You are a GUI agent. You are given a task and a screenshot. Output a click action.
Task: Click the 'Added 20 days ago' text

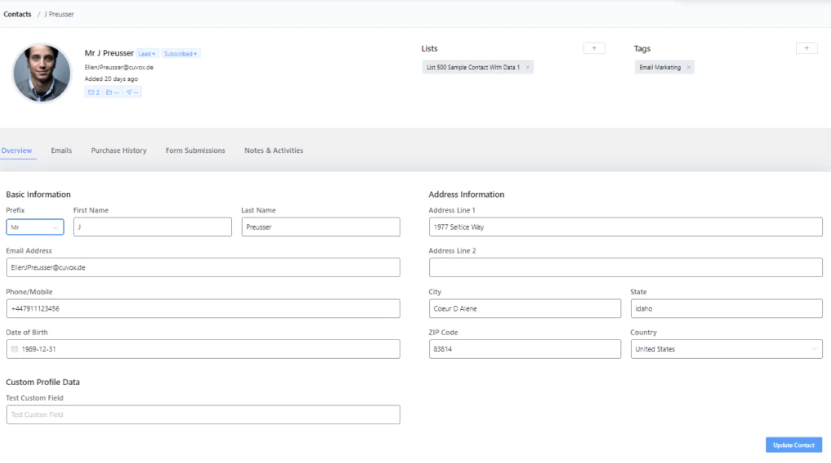tap(111, 79)
